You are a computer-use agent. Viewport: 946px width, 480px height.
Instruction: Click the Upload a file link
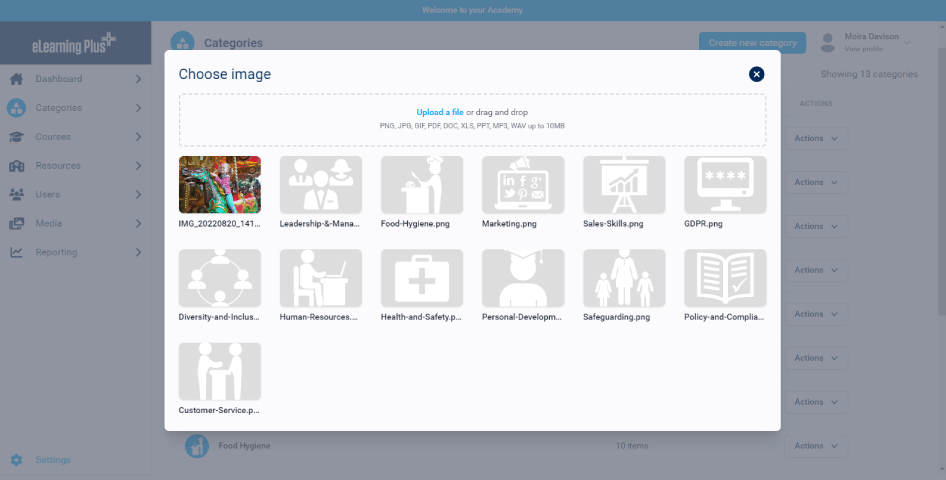click(x=440, y=112)
